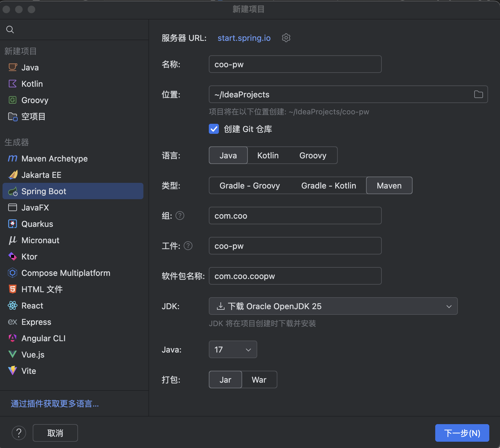500x448 pixels.
Task: Choose Maven build type
Action: (389, 185)
